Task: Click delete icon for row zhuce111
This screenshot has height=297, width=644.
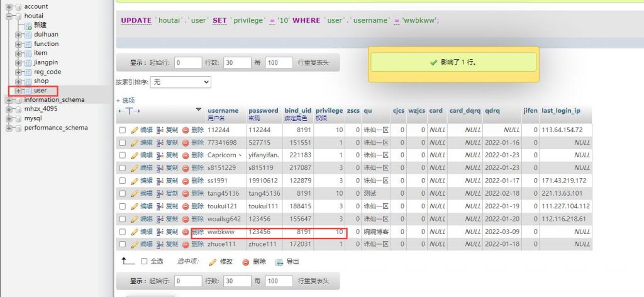Action: click(186, 244)
